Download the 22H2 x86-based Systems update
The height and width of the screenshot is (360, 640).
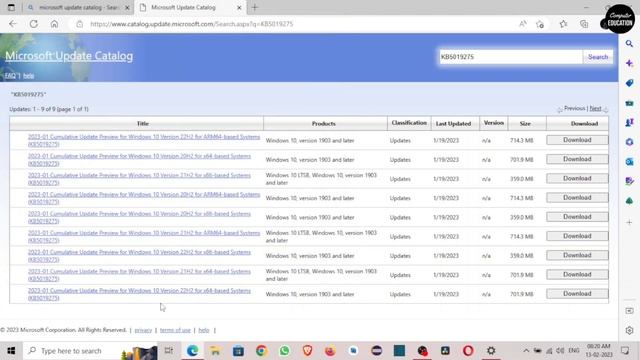coord(577,255)
